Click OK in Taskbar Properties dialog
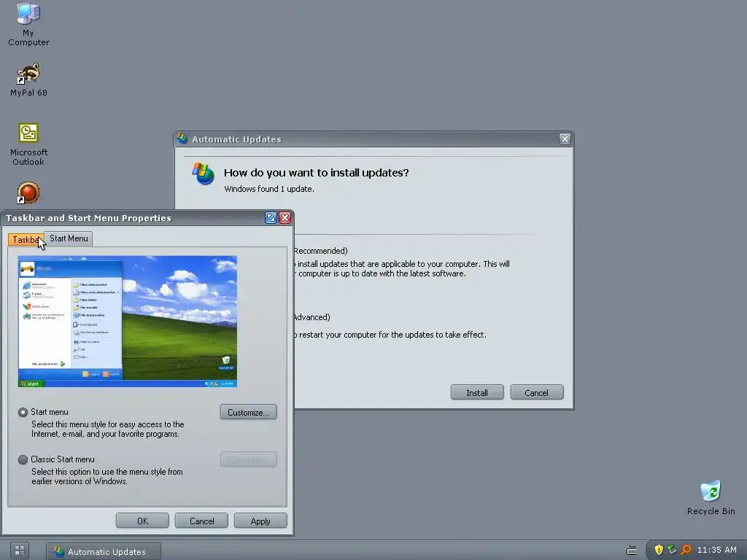Screen dimensions: 747x560 tap(142, 521)
